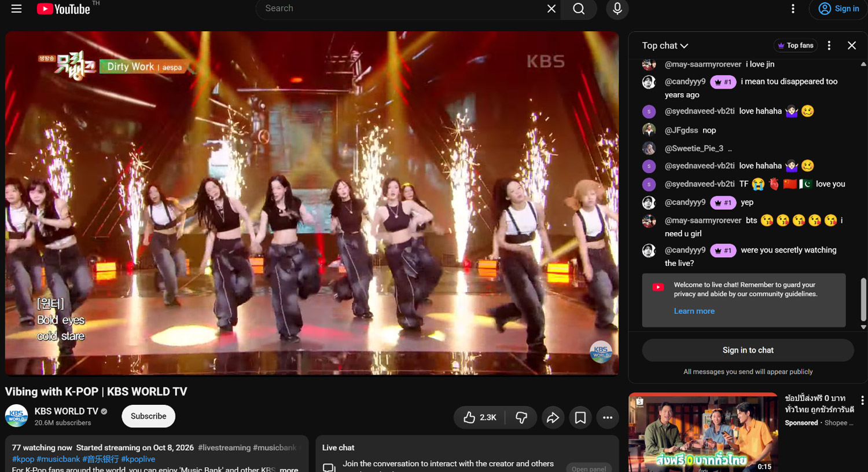The image size is (868, 472).
Task: Open YouTube settings three-dot menu
Action: point(793,9)
